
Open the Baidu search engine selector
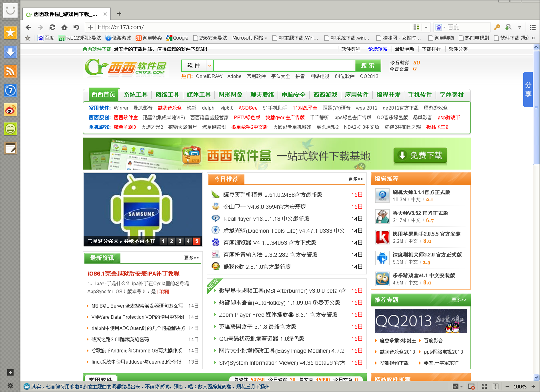pyautogui.click(x=440, y=27)
